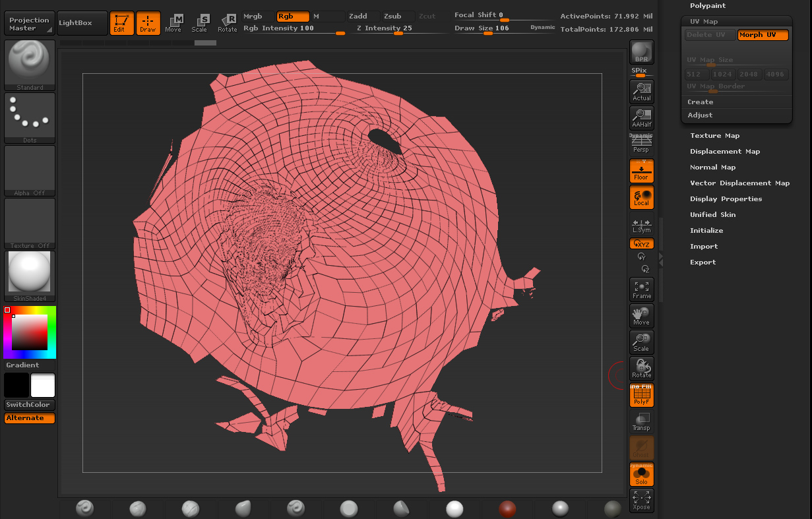812x519 pixels.
Task: Expand the Displacement Map section
Action: tap(725, 152)
